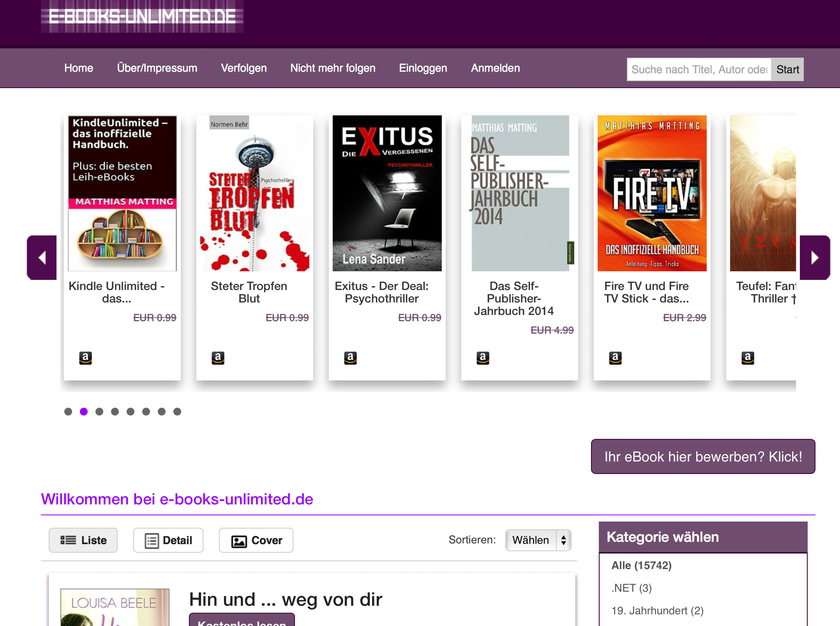Open Über/Impressum page

pos(157,68)
